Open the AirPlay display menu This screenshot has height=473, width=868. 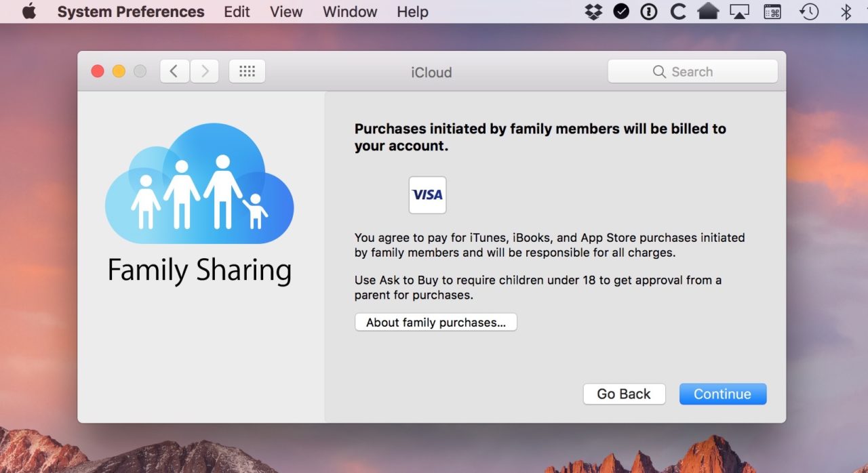coord(740,12)
